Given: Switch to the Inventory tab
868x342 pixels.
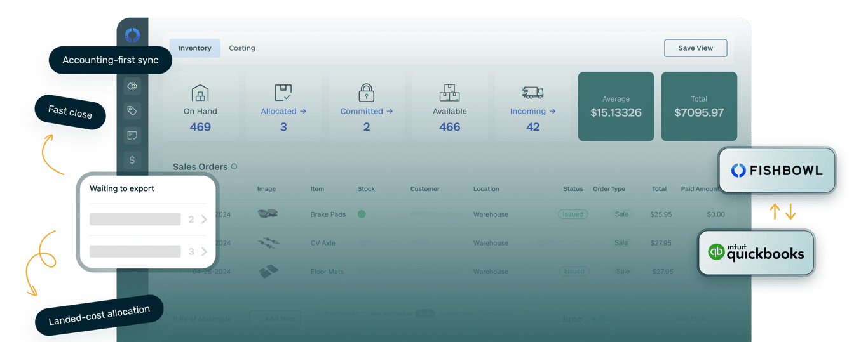Looking at the screenshot, I should pos(194,48).
